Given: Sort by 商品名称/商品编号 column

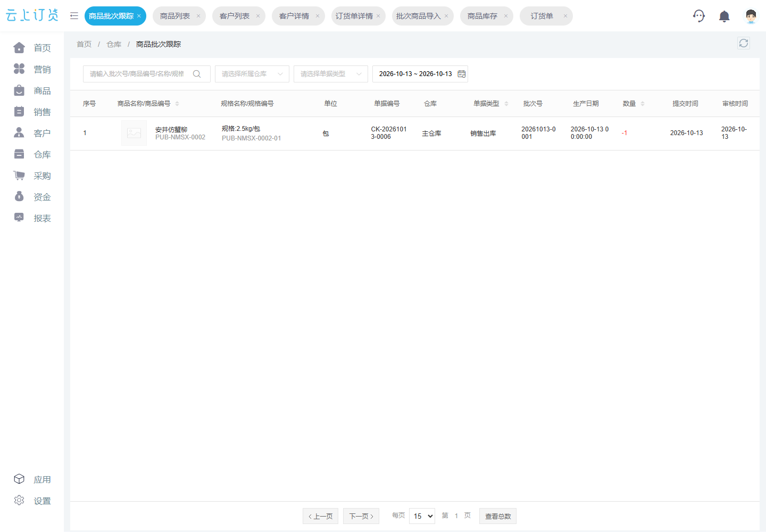Looking at the screenshot, I should pyautogui.click(x=177, y=104).
